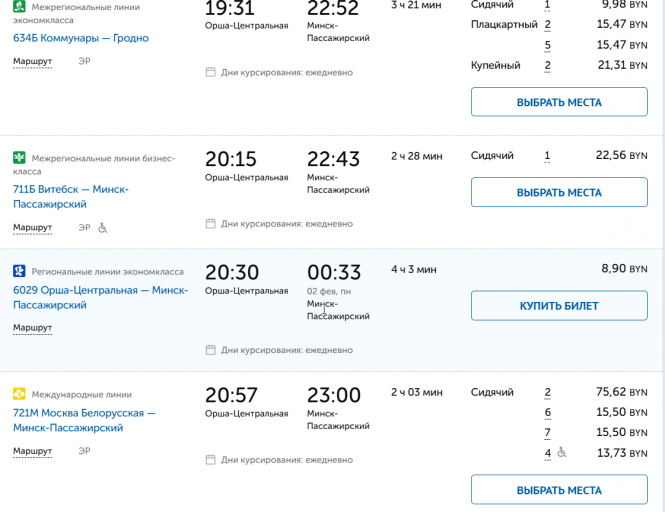Click green business-class icon for 711Б
This screenshot has width=665, height=512.
pyautogui.click(x=18, y=158)
